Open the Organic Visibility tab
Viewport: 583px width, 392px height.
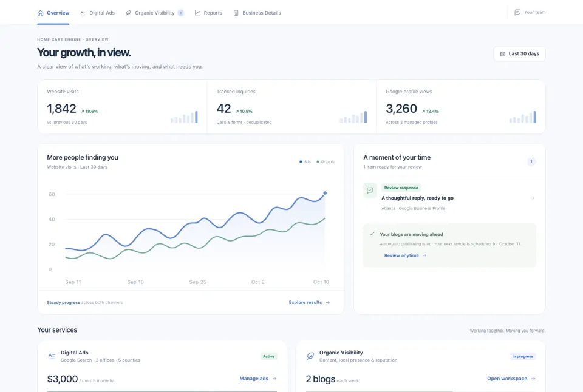(x=155, y=13)
